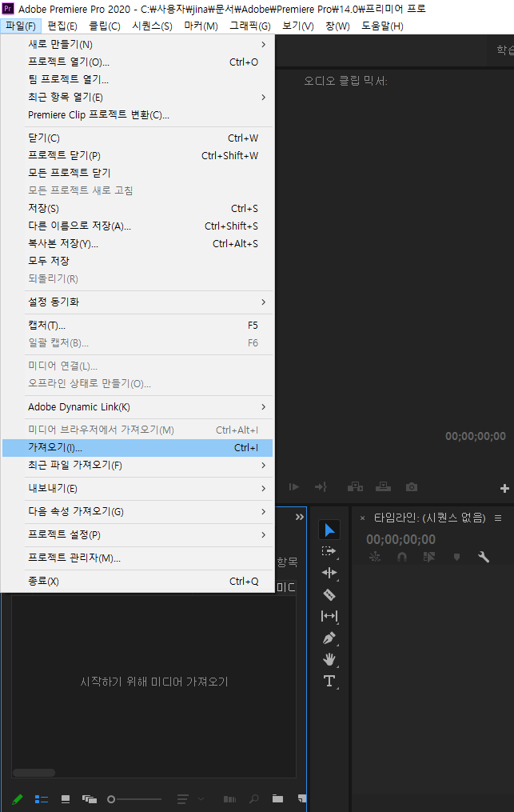Image resolution: width=514 pixels, height=812 pixels.
Task: Select the Slip tool
Action: coord(329,616)
